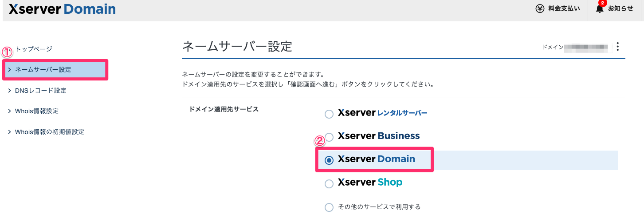This screenshot has height=219, width=644.
Task: Select the Xserver Business radio button
Action: tap(329, 137)
